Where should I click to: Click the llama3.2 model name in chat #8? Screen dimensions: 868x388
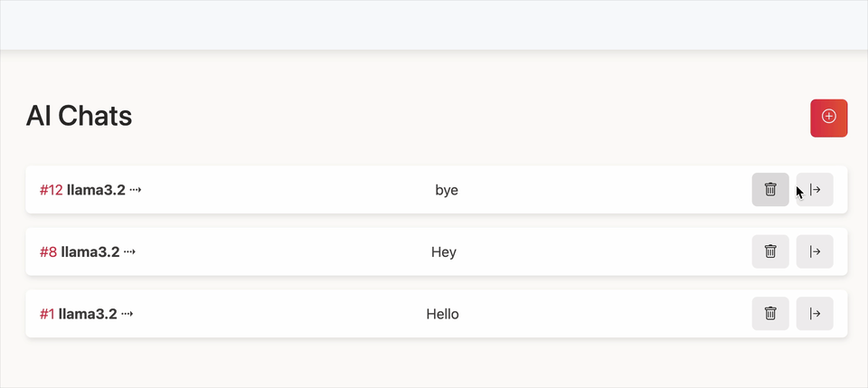90,251
